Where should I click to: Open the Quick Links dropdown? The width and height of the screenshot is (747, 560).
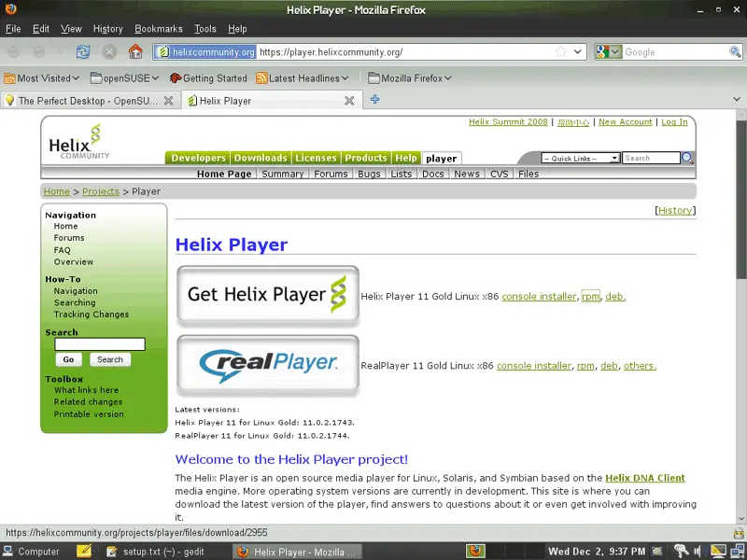click(x=580, y=158)
